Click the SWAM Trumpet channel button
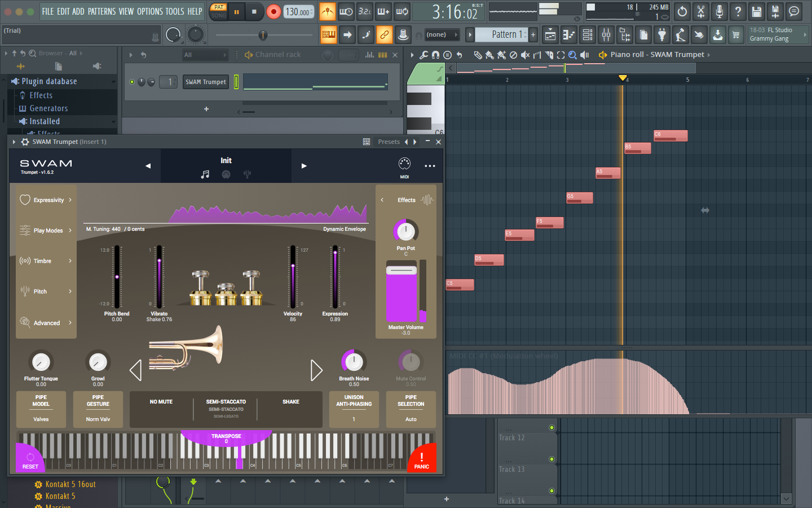This screenshot has width=812, height=508. tap(206, 82)
